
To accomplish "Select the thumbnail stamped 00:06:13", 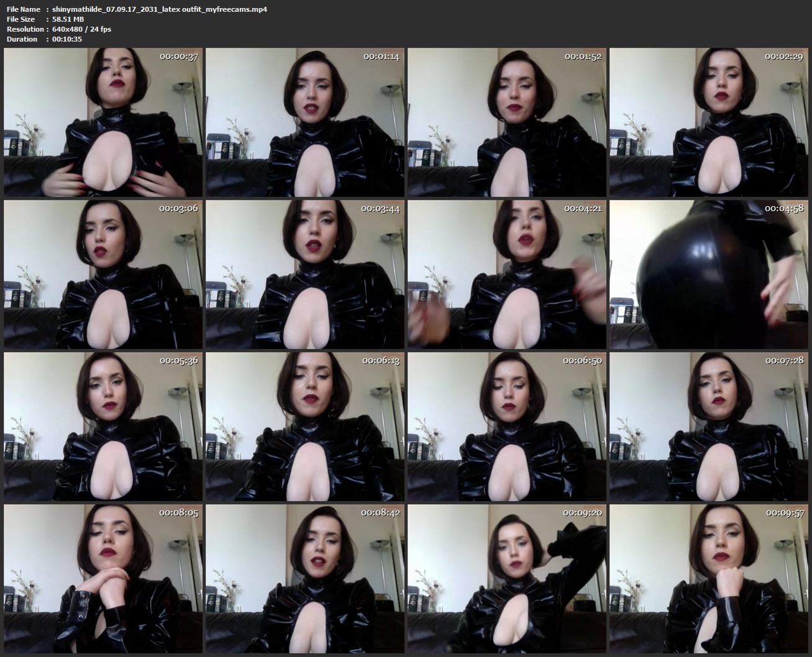I will point(305,427).
